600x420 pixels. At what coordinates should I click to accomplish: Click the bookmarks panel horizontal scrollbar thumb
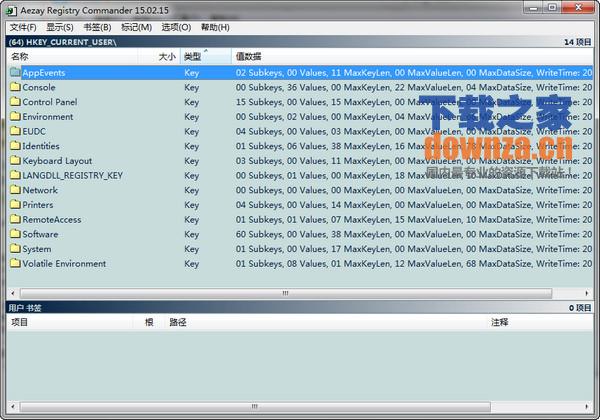255,406
